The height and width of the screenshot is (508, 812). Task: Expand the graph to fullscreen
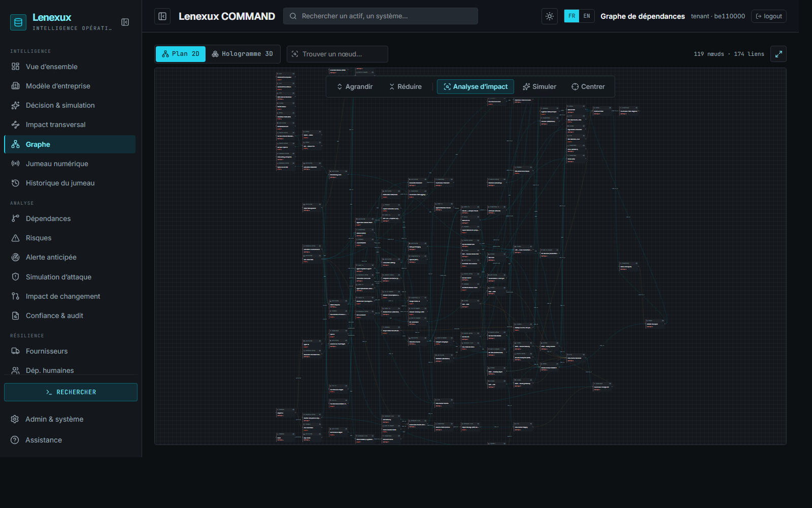point(779,54)
